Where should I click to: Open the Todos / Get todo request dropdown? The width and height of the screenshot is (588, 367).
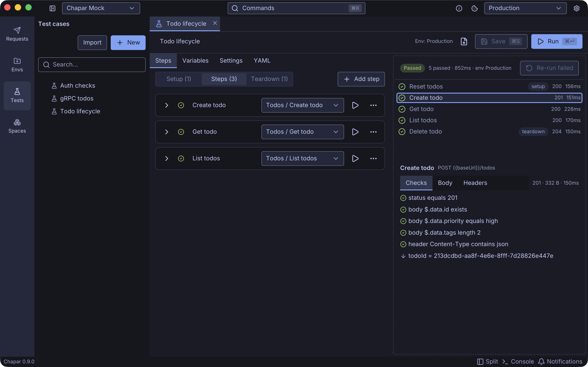click(302, 132)
